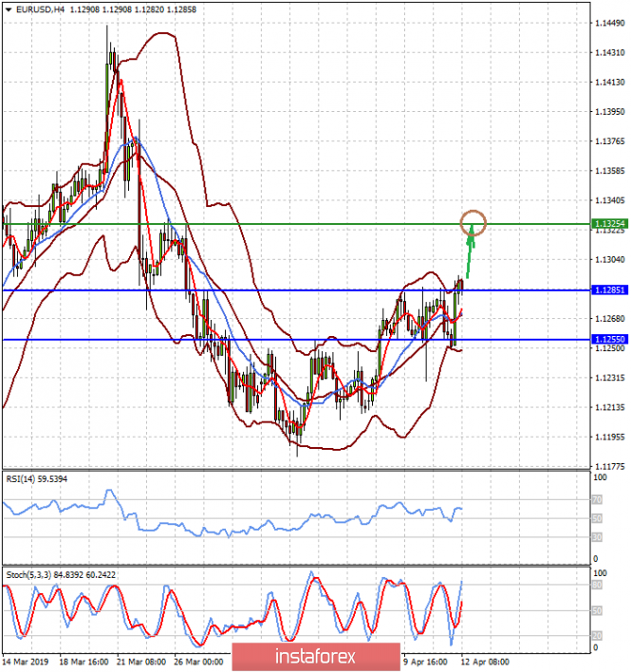Select the green 1.13254 price label
631x672 pixels.
[x=609, y=224]
